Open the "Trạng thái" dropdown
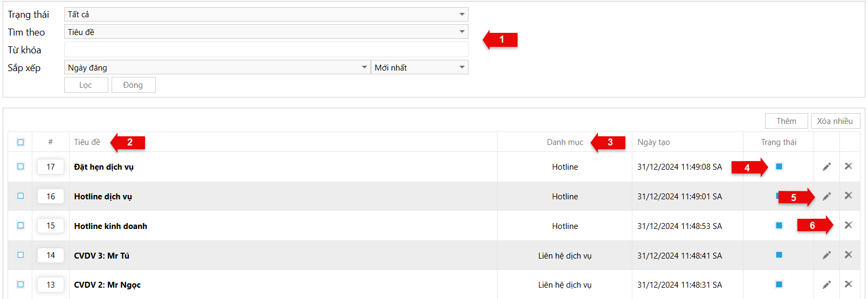The width and height of the screenshot is (868, 299). point(266,15)
